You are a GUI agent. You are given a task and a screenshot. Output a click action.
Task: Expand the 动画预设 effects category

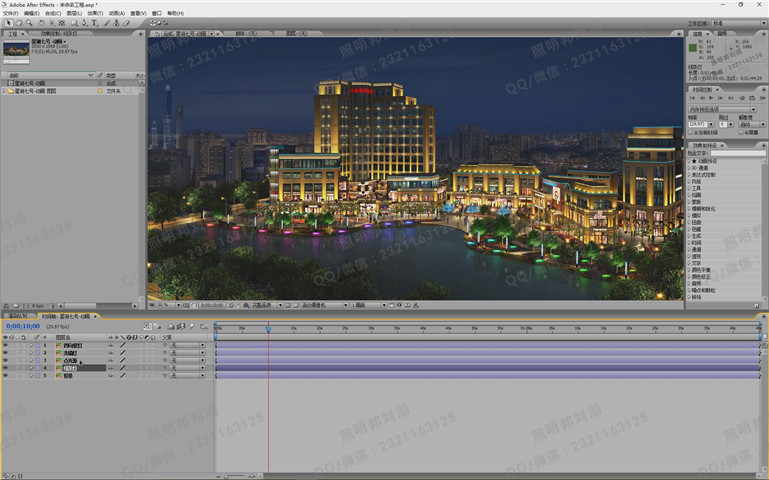point(689,161)
